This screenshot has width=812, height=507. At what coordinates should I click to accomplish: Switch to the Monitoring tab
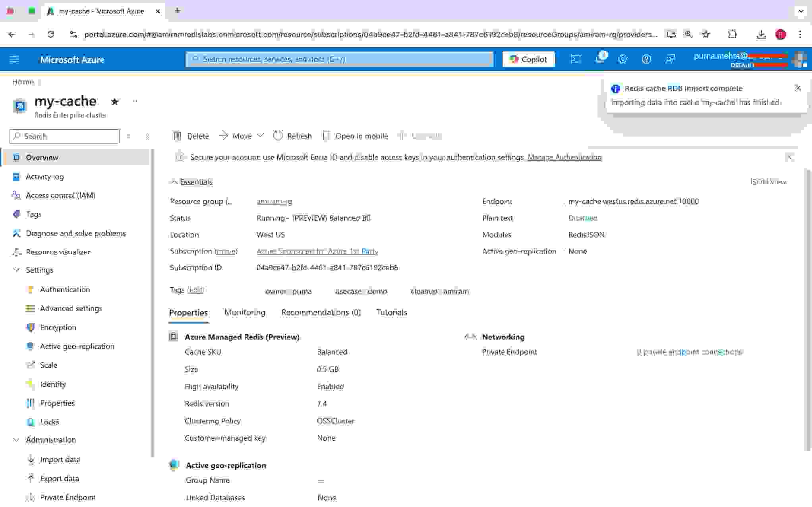(245, 312)
